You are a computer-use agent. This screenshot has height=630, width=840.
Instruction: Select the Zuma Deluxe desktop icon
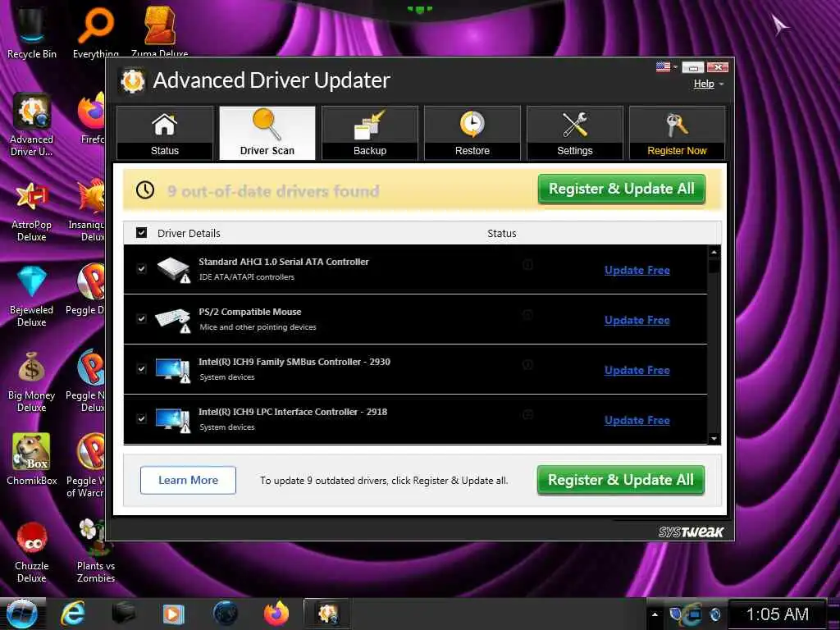160,31
